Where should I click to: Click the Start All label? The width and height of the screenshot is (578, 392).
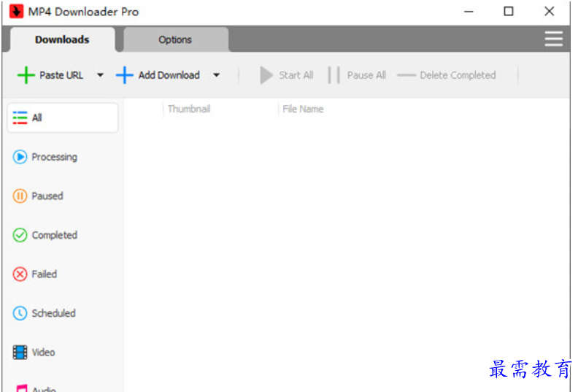coord(296,75)
